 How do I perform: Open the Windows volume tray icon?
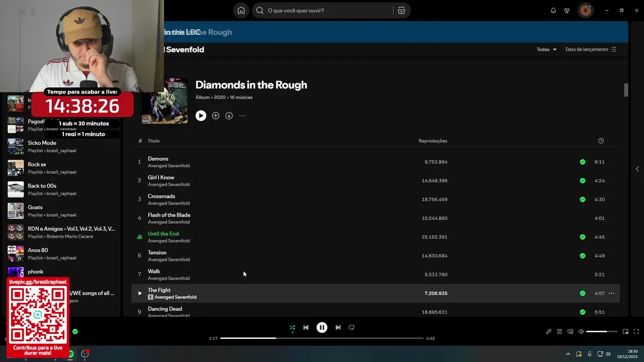click(608, 354)
